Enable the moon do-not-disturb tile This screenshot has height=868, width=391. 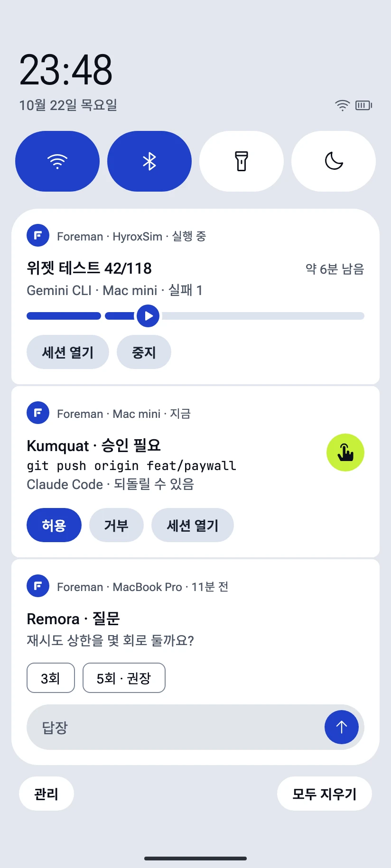[x=334, y=161]
